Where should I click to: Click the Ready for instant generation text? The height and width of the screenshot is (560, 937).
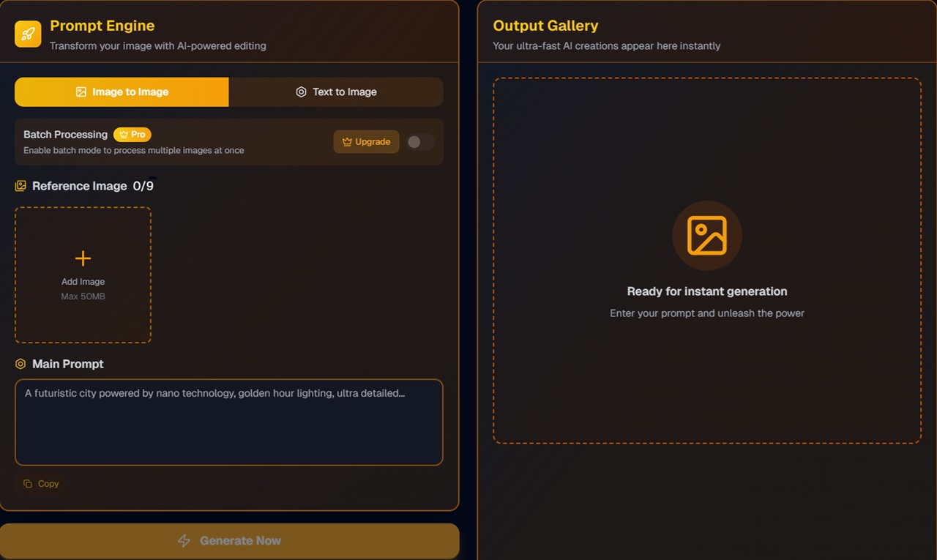click(706, 291)
